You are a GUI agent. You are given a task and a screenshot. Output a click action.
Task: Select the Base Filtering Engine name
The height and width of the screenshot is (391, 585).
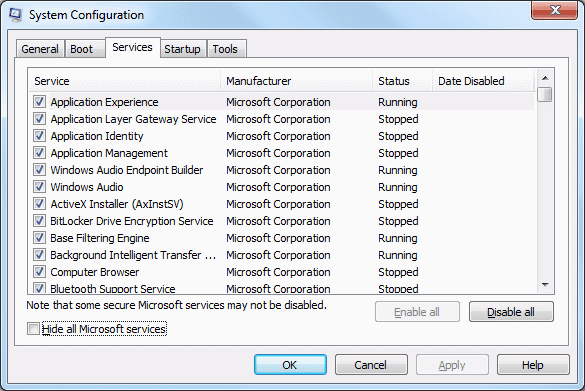pyautogui.click(x=100, y=238)
